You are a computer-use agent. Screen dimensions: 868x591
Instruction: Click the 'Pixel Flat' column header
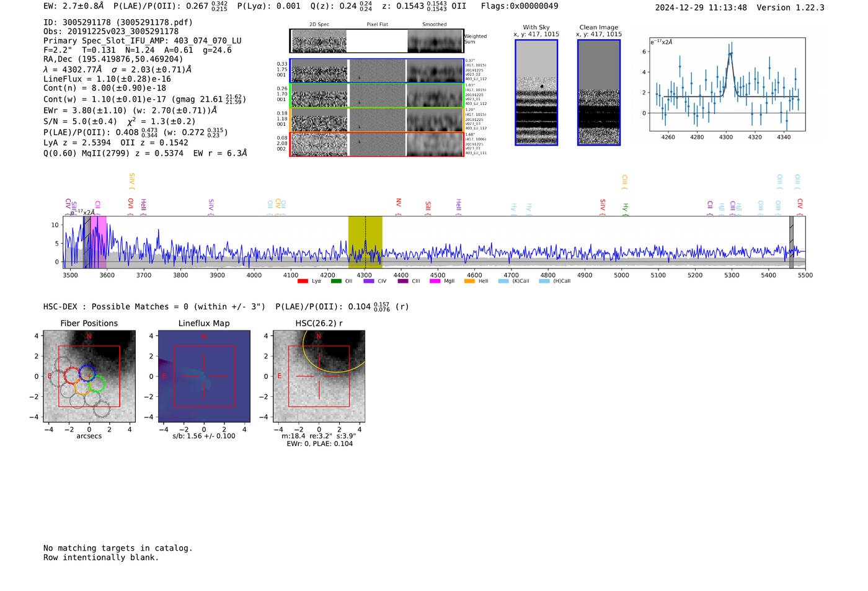(377, 25)
